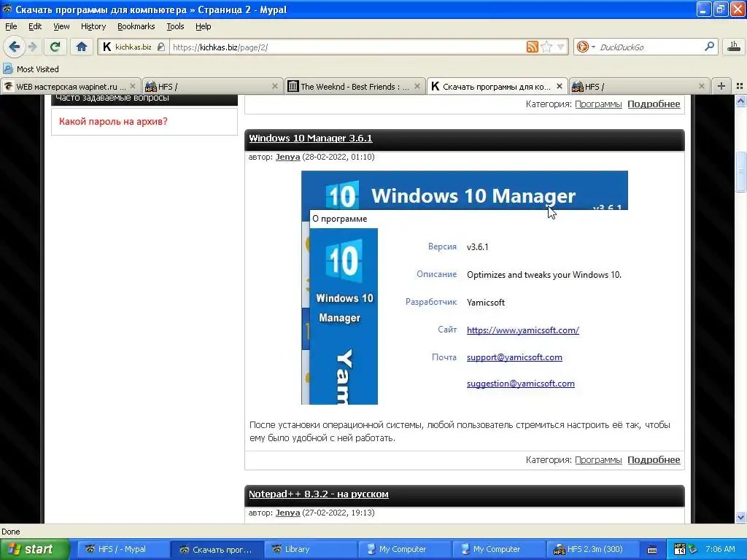Open Windows 10 Manager 3.6.1 post title

(x=311, y=138)
